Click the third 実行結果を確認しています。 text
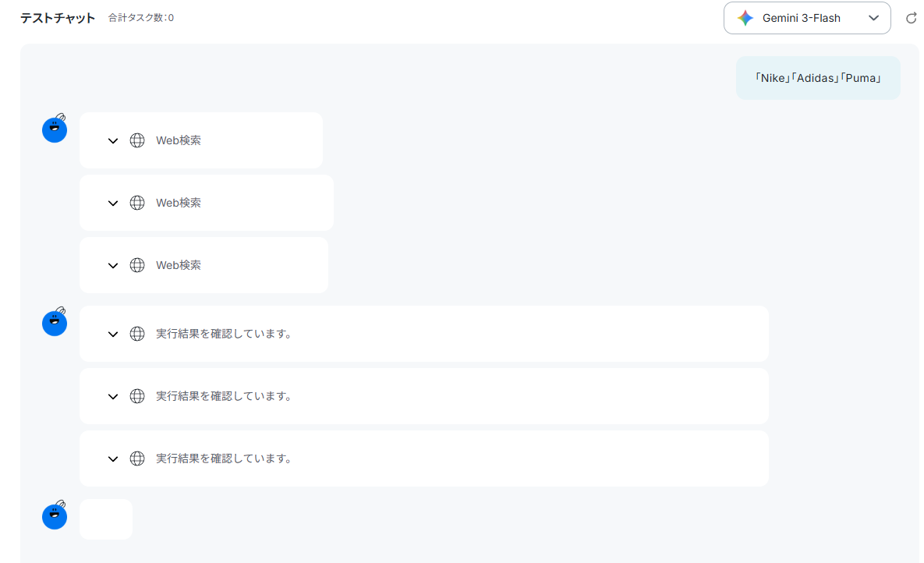 tap(225, 459)
